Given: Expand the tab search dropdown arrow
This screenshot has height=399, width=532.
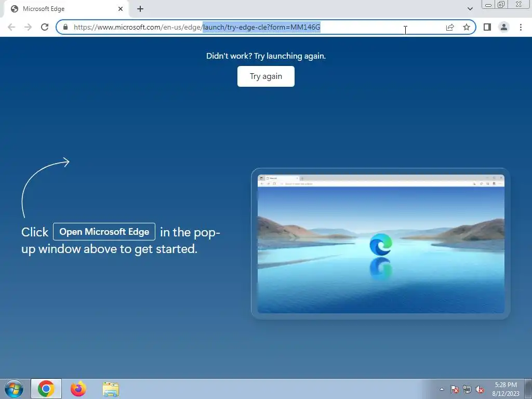Looking at the screenshot, I should pos(470,9).
